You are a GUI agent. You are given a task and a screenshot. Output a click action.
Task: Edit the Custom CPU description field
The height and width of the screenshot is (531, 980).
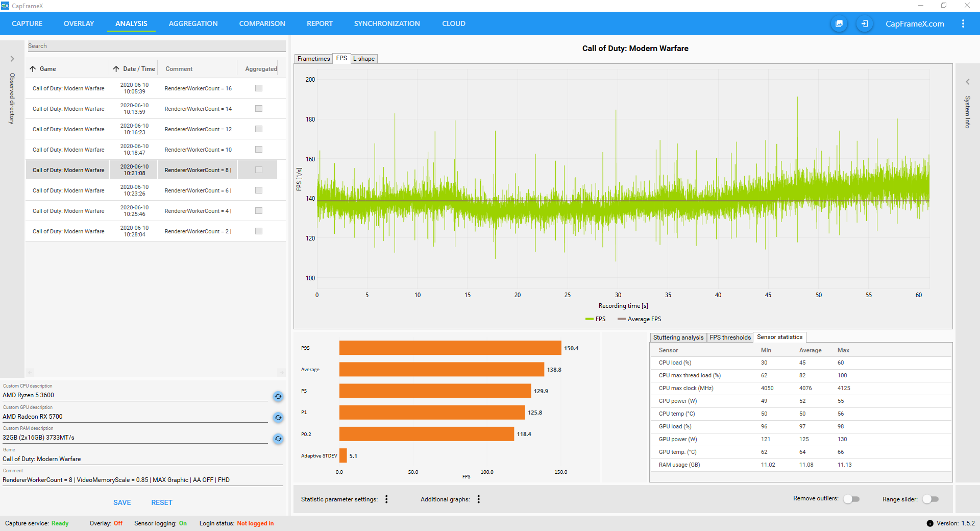[x=135, y=395]
